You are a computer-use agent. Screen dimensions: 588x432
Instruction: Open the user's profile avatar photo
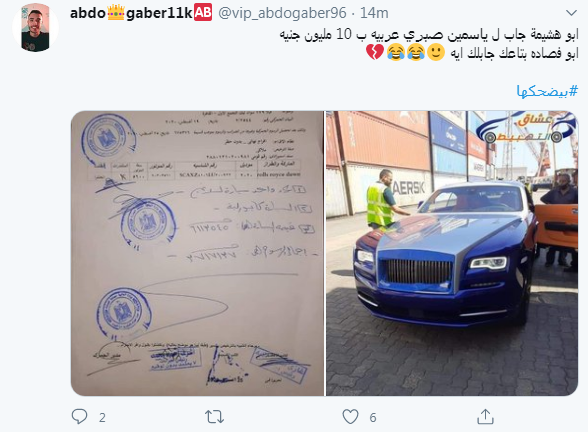(36, 28)
